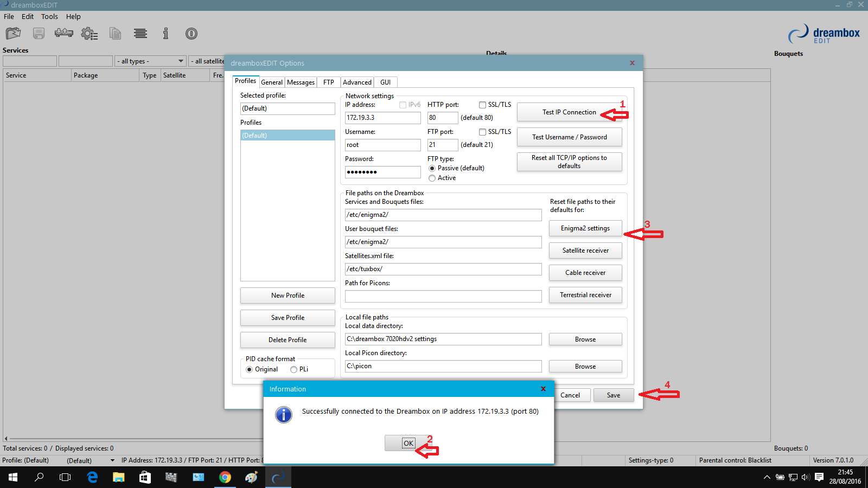Click the Path for Picons input field
This screenshot has width=868, height=488.
(x=443, y=296)
